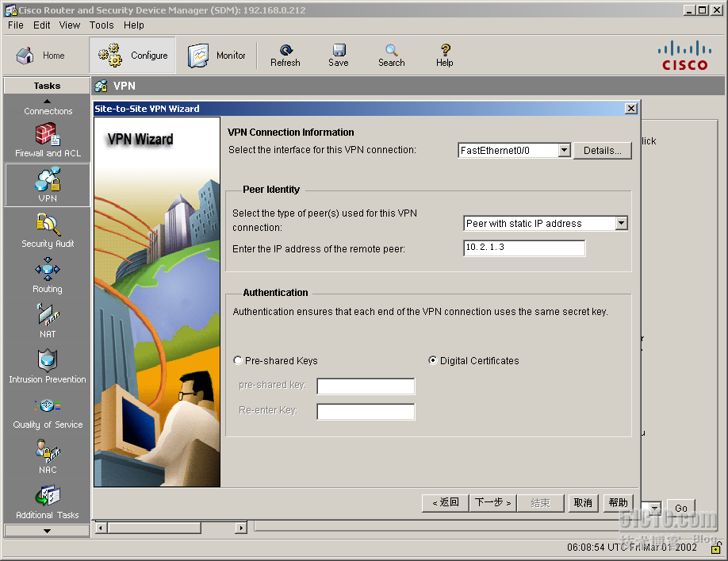Open the NAC task

click(48, 456)
